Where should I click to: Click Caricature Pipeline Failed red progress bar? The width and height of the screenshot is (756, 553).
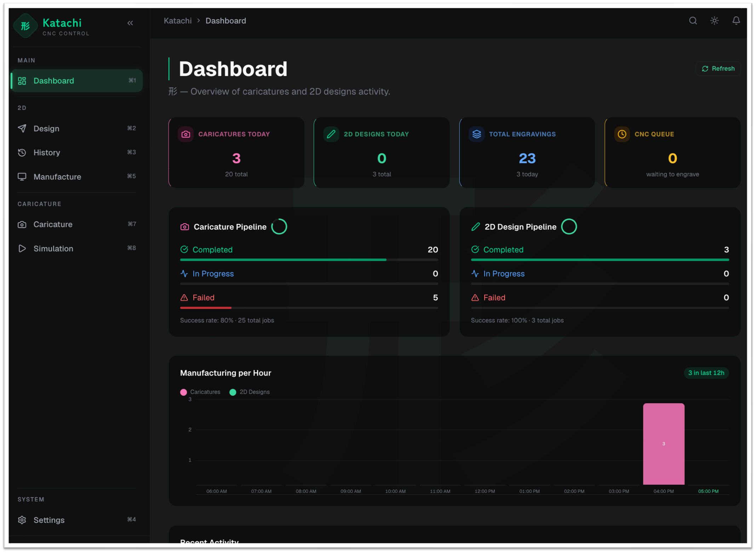206,308
